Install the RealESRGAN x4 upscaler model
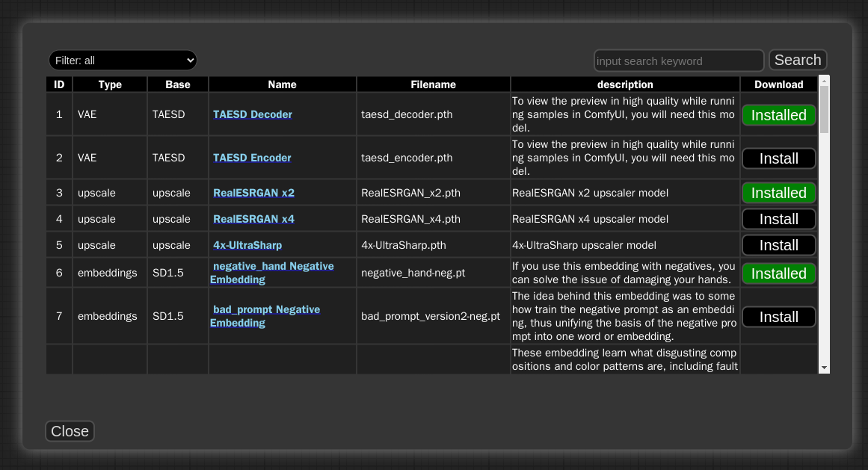Viewport: 868px width, 470px height. point(778,219)
